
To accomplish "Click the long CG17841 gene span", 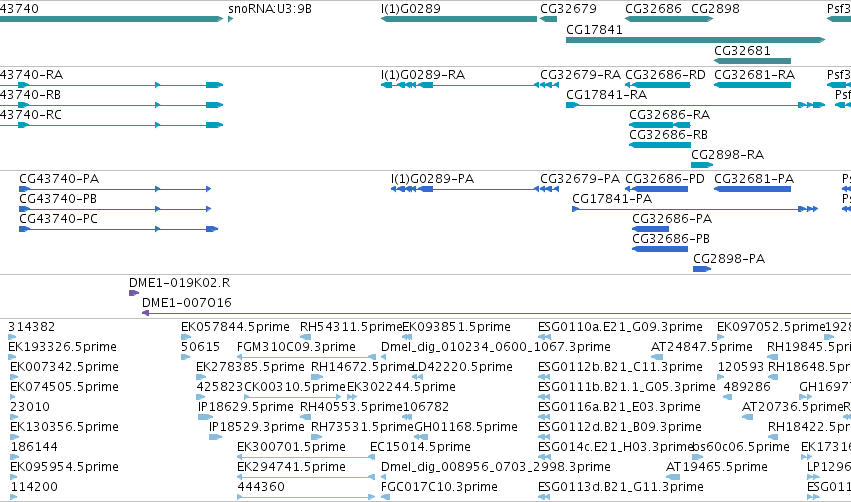I will pos(696,40).
